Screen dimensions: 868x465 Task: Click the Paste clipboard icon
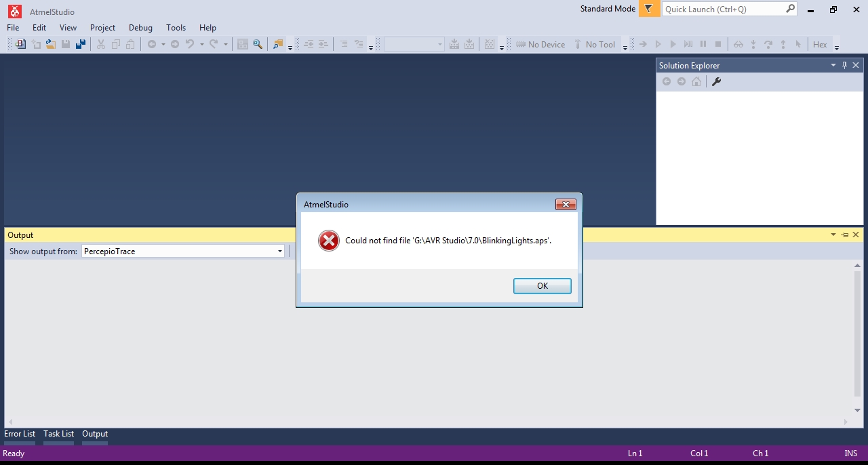coord(131,44)
